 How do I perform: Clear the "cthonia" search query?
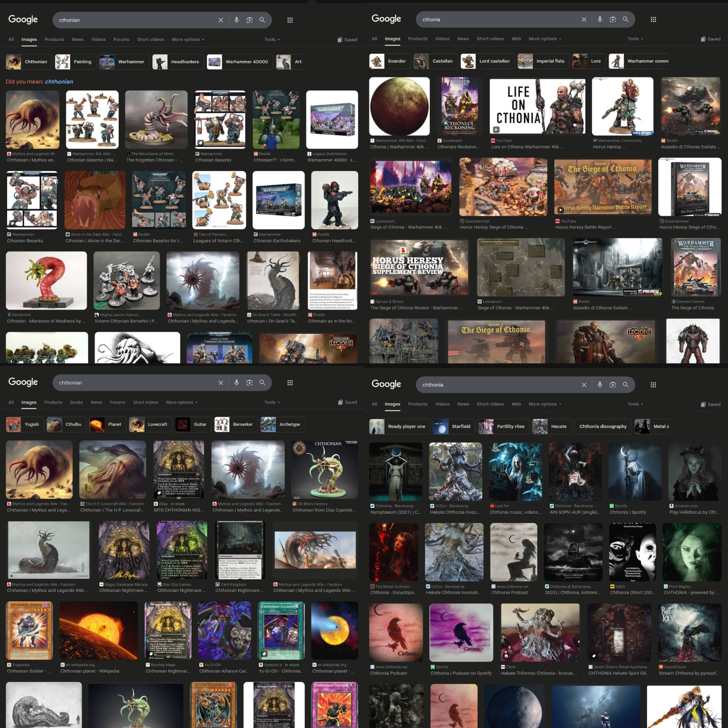point(584,20)
